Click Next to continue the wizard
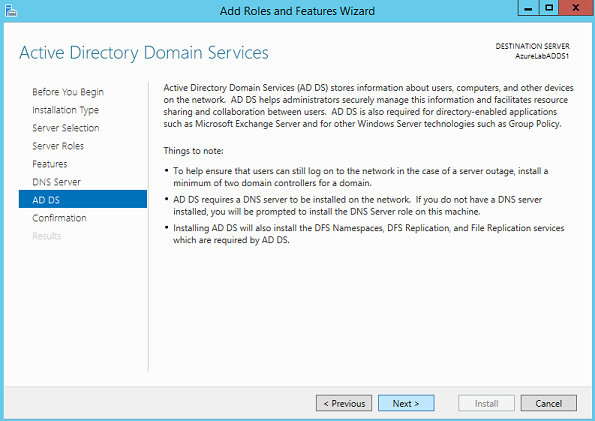The height and width of the screenshot is (421, 595). (406, 403)
